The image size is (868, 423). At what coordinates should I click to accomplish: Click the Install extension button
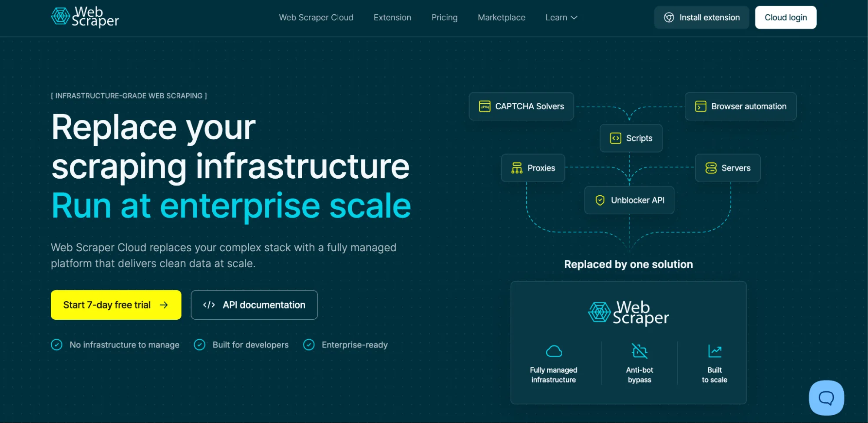coord(702,17)
